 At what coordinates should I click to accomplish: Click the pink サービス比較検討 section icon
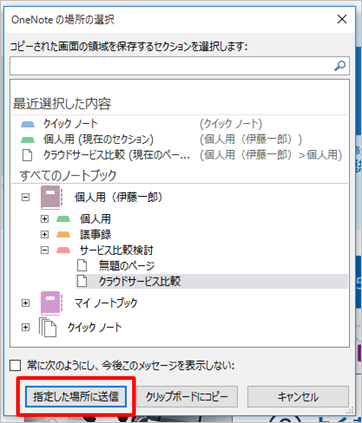click(63, 250)
